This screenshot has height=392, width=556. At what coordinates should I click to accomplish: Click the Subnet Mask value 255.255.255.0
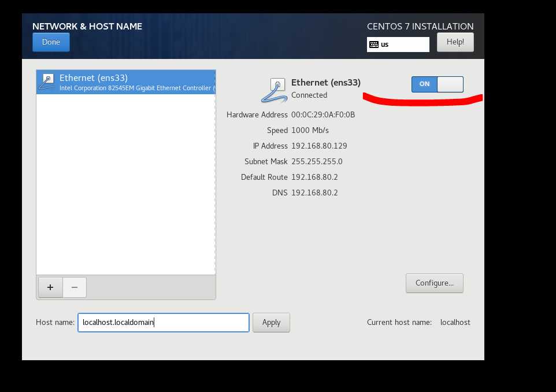click(317, 161)
